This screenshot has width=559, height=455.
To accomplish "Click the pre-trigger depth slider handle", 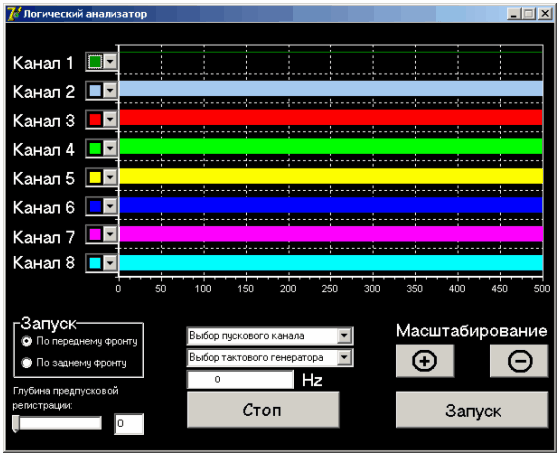I will pos(16,424).
